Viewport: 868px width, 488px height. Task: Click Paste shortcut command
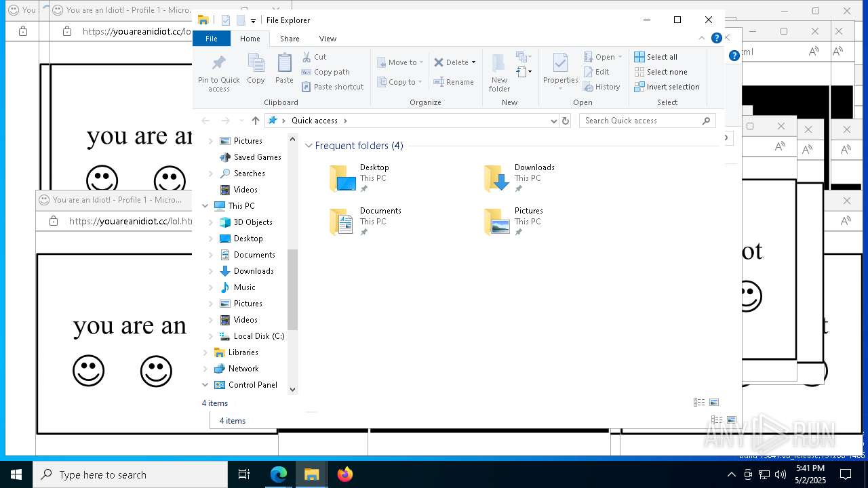332,87
